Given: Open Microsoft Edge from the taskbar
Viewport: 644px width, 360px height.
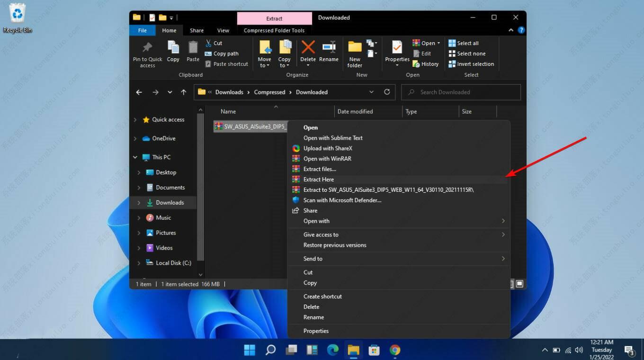Looking at the screenshot, I should tap(333, 350).
